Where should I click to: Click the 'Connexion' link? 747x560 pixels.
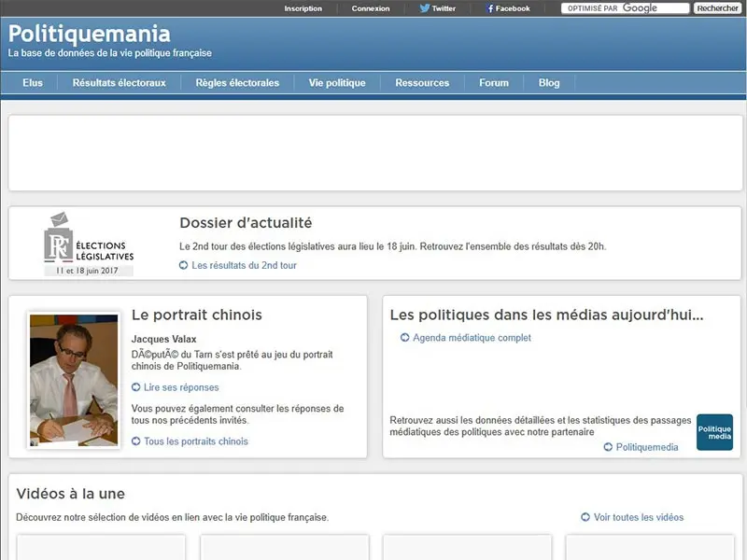(x=372, y=8)
